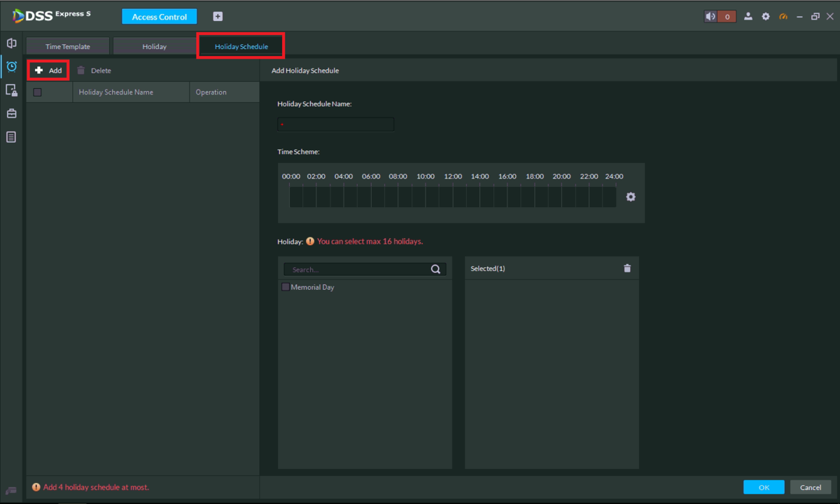Select the alarm clock time template icon

11,66
